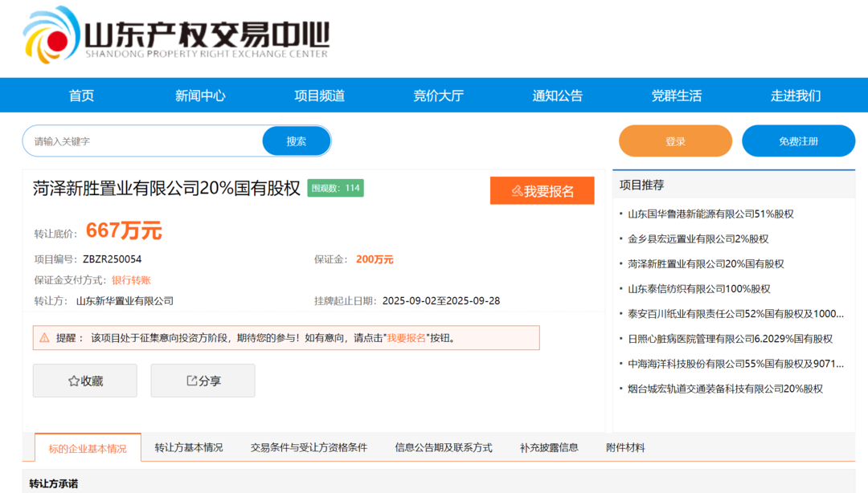Open 通知公告 in the navigation bar
Image resolution: width=868 pixels, height=493 pixels.
point(558,96)
